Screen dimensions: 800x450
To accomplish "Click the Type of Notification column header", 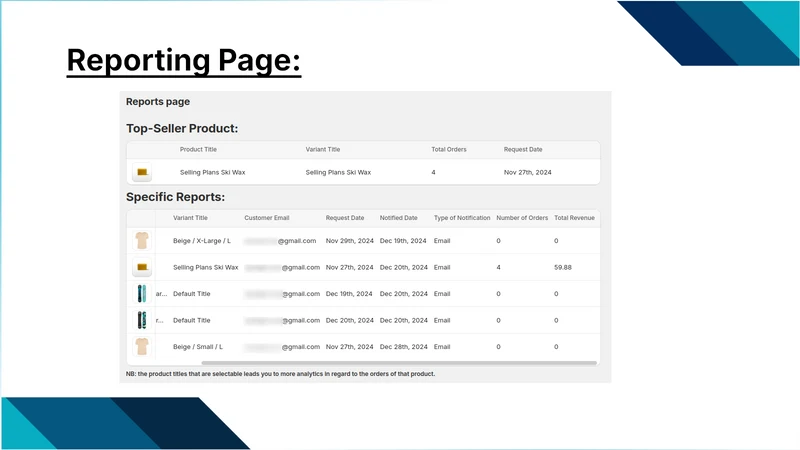I will point(462,218).
